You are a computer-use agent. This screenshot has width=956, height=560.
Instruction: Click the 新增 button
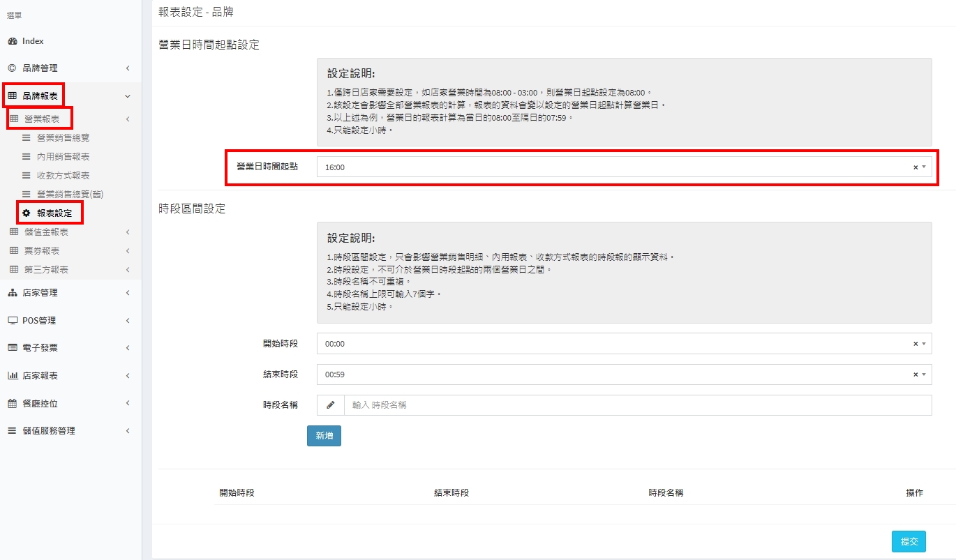(324, 436)
